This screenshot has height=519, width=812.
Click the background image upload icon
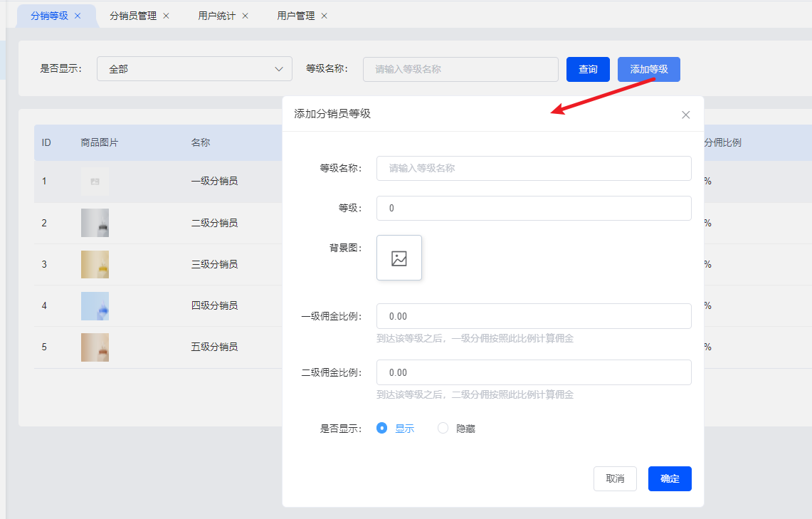[399, 258]
